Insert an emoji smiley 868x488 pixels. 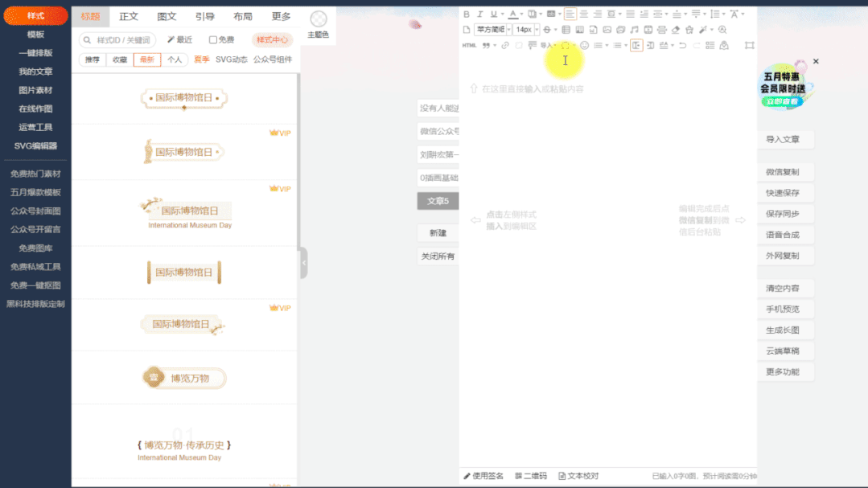click(x=584, y=45)
